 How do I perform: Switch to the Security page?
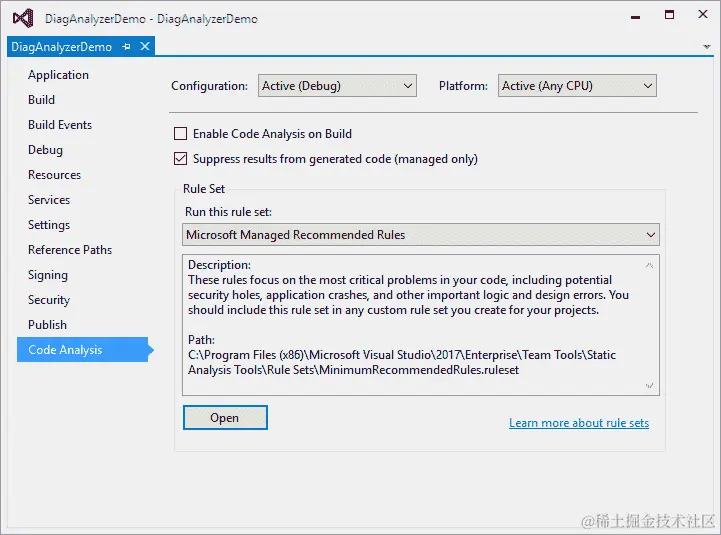pos(49,300)
